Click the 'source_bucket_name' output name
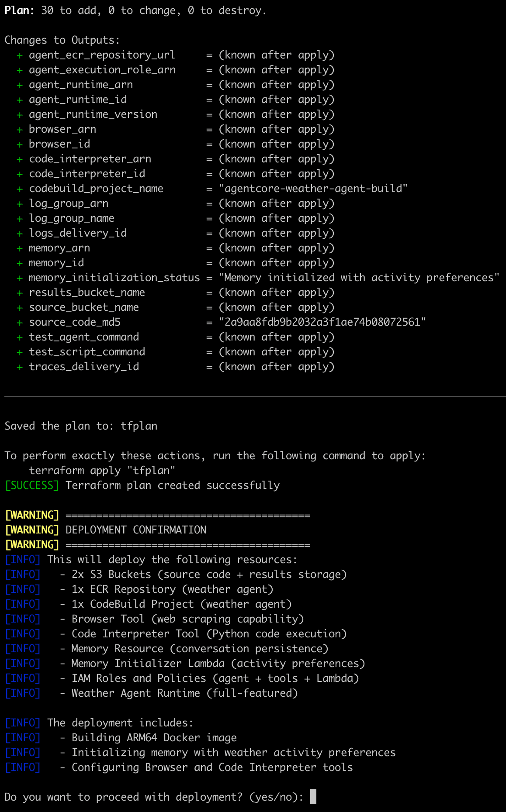Image resolution: width=506 pixels, height=812 pixels. click(84, 307)
